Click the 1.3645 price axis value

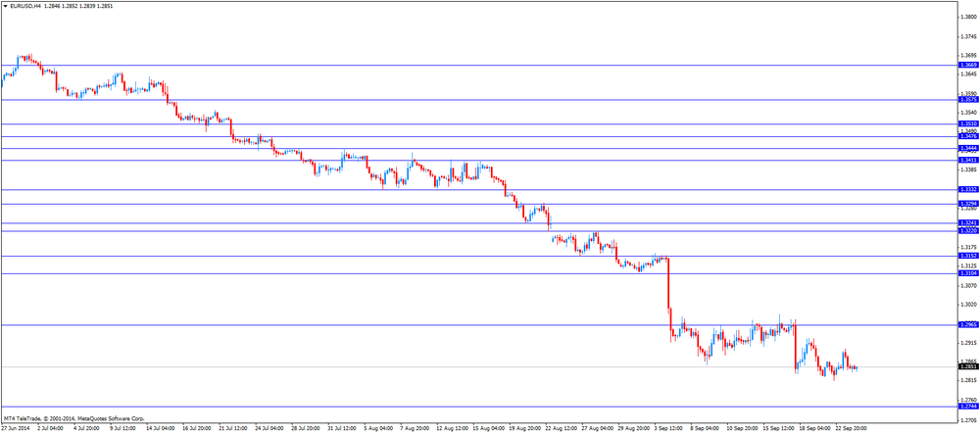[x=969, y=74]
